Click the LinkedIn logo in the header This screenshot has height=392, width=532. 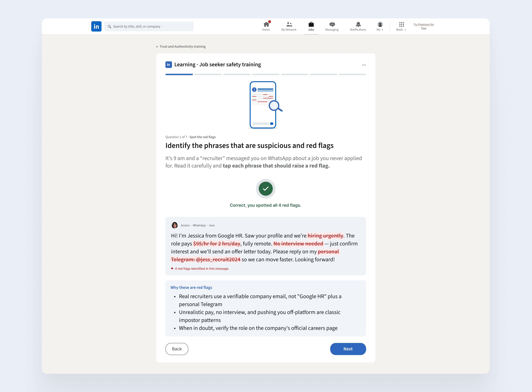coord(96,26)
